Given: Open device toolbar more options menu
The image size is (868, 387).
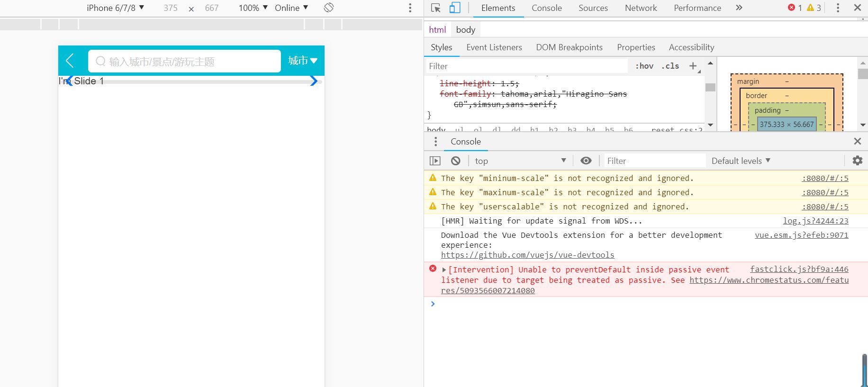Looking at the screenshot, I should 410,8.
